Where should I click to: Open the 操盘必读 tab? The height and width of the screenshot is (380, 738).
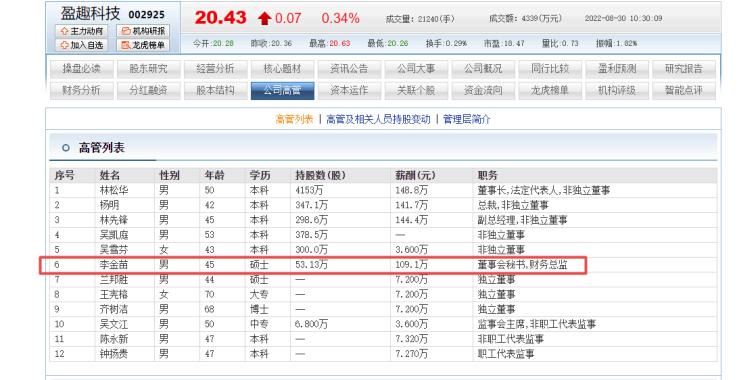81,69
